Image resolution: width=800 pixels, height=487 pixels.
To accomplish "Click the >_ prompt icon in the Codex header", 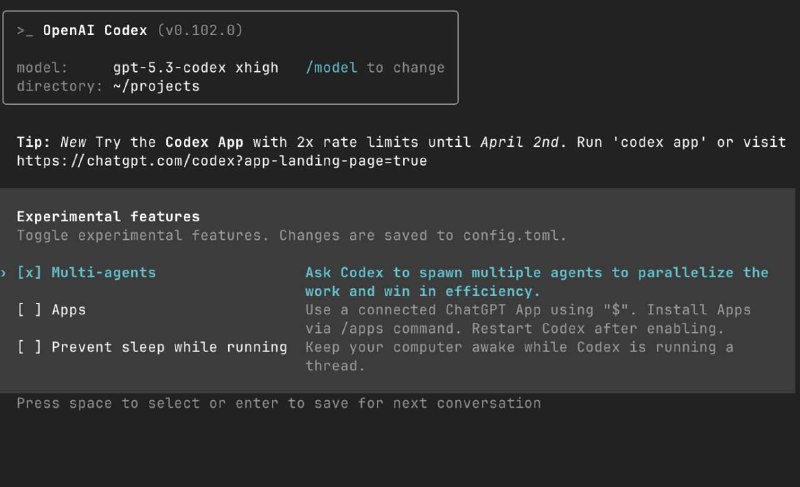I will [25, 31].
